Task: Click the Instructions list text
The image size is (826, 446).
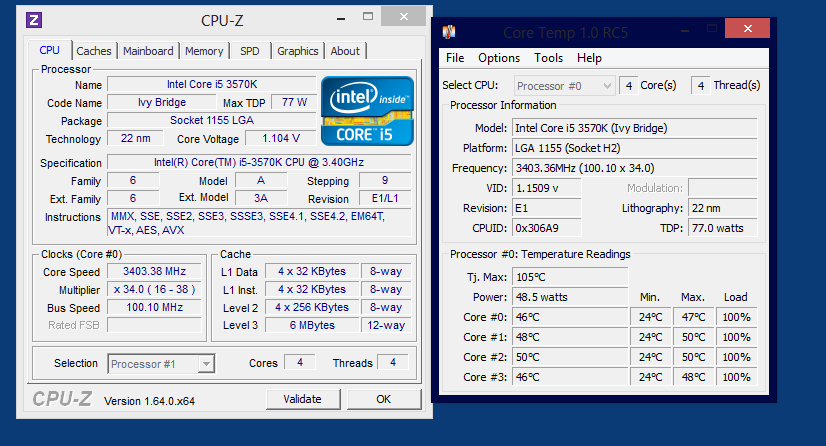Action: coord(259,223)
